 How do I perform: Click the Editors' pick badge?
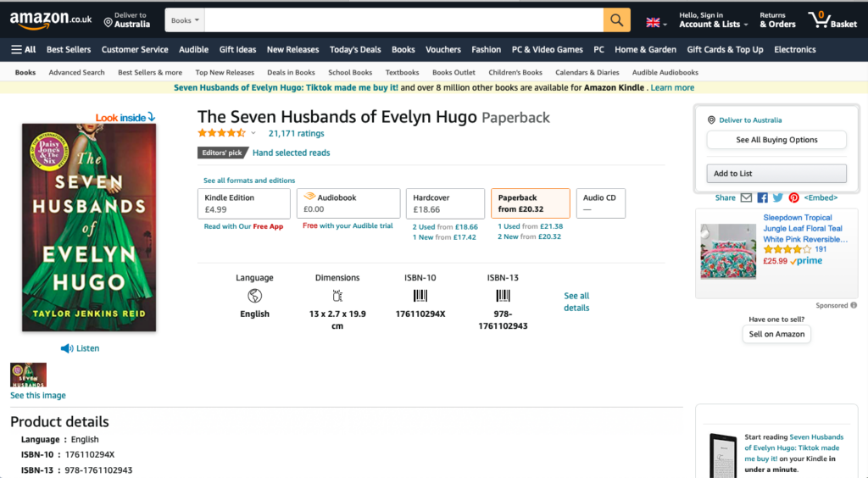click(222, 153)
